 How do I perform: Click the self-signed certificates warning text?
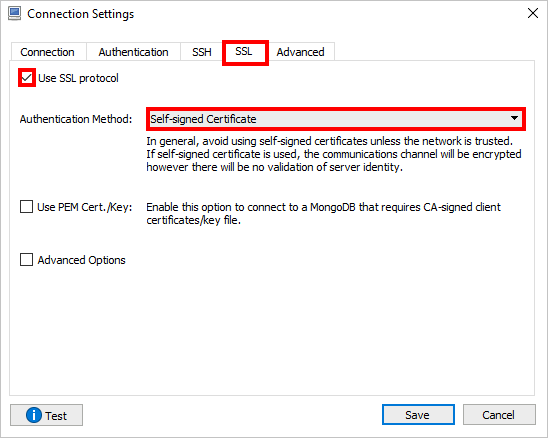[x=334, y=154]
